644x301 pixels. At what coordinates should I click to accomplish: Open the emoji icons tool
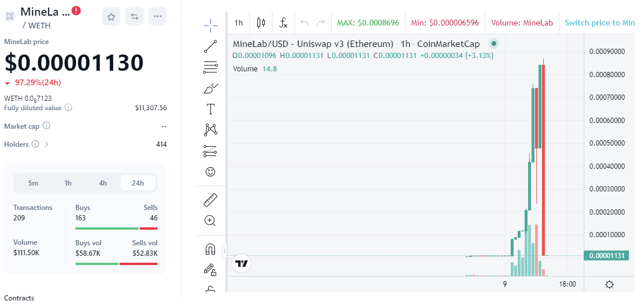[x=210, y=172]
